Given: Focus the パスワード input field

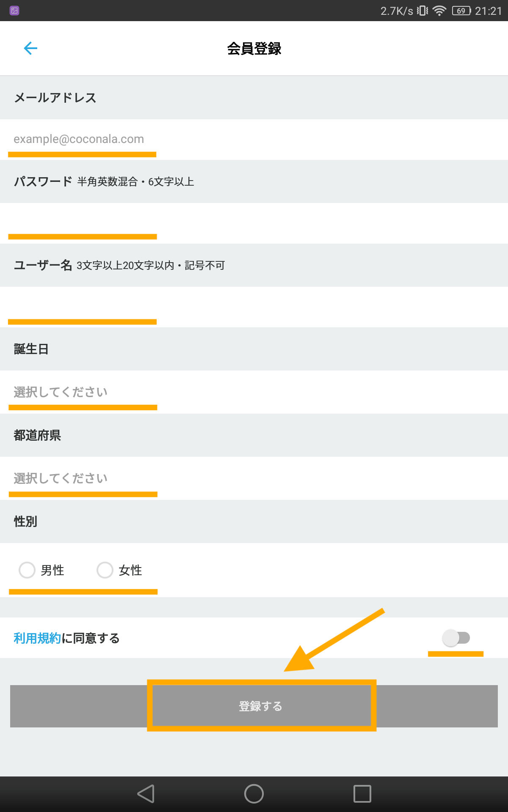Looking at the screenshot, I should click(254, 223).
